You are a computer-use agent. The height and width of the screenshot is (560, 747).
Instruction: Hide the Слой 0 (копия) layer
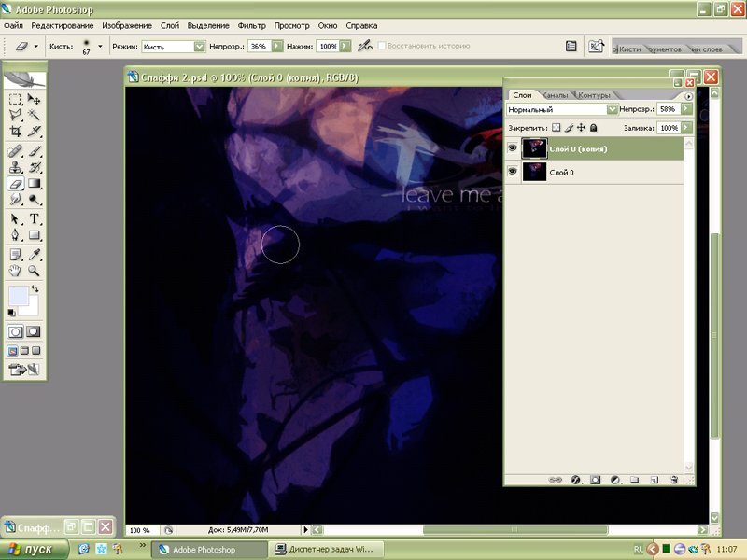tap(512, 147)
